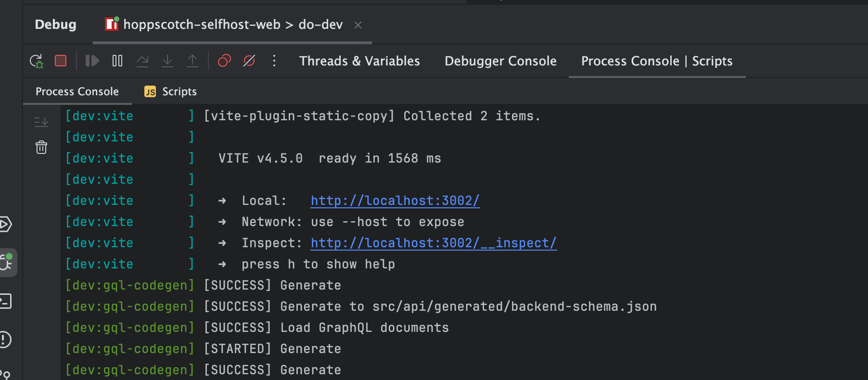Close the hoppscotch-selfhost-web do-dev tab
The image size is (868, 380).
coord(358,25)
